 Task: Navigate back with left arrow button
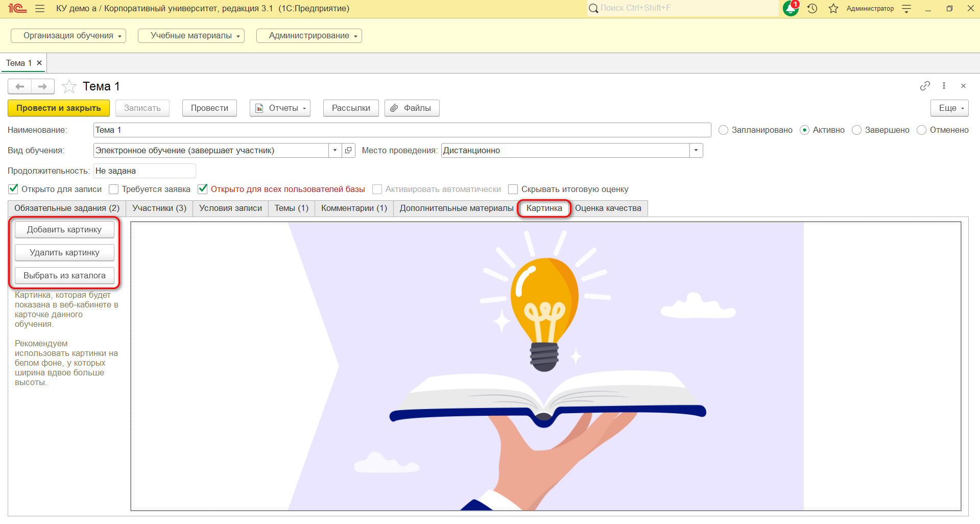pos(20,86)
